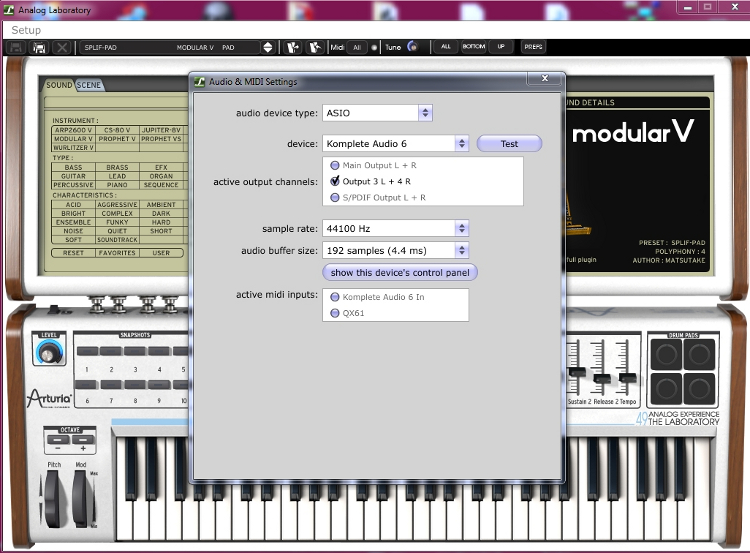Toggle the PIANO type filter
The height and width of the screenshot is (553, 750).
(x=117, y=185)
